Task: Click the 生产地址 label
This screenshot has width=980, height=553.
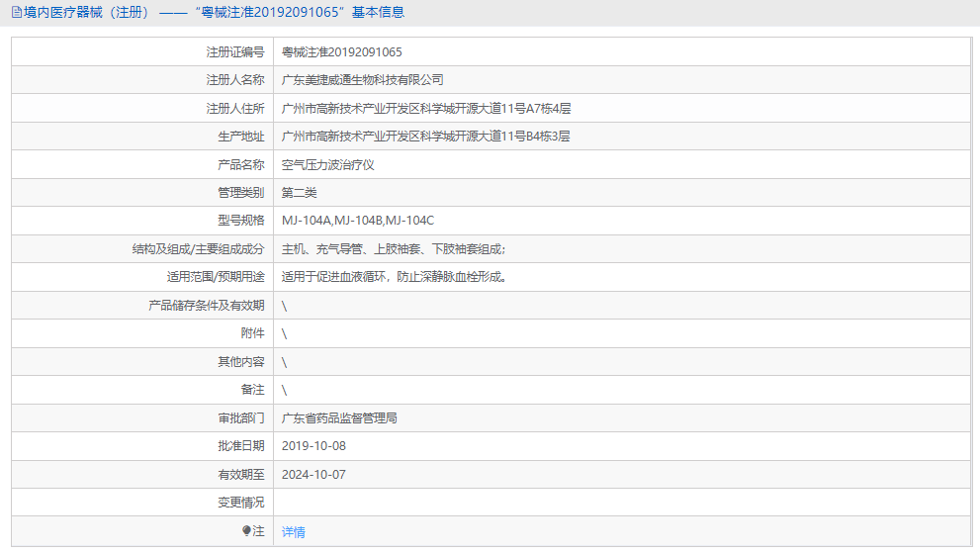Action: [x=240, y=137]
